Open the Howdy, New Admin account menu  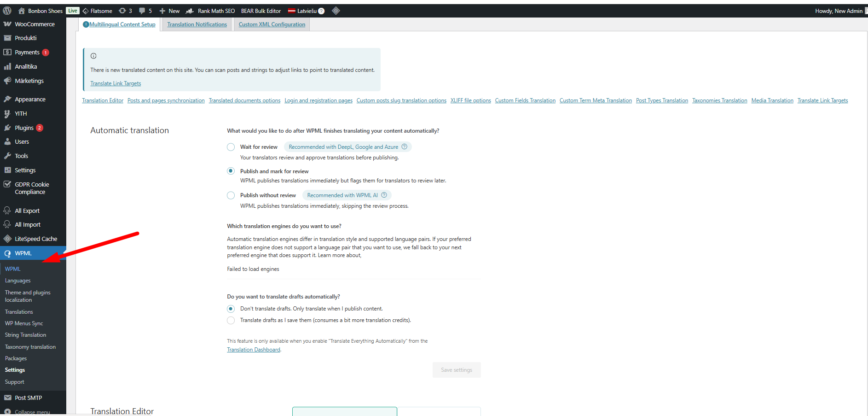click(x=839, y=11)
